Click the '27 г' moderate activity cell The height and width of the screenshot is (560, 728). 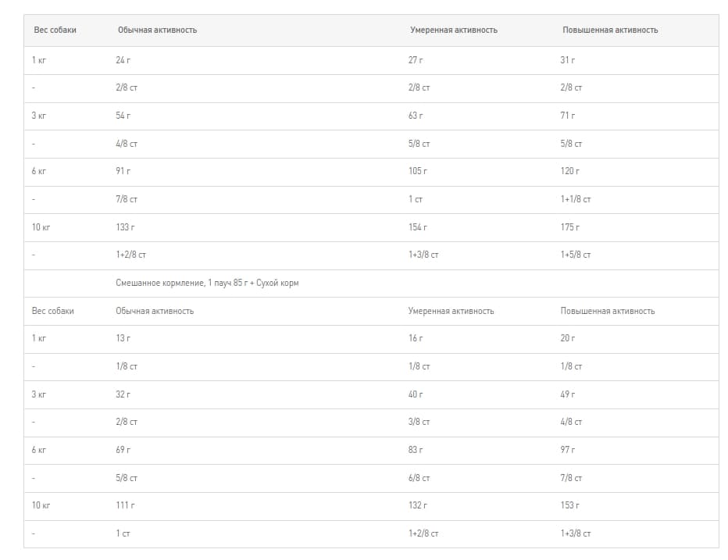click(415, 60)
